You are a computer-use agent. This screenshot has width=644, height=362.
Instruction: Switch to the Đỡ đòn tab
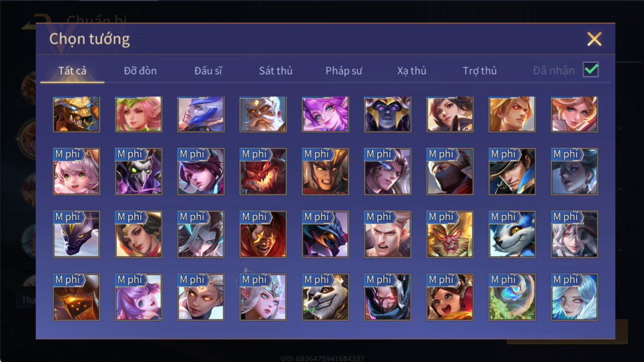coord(140,71)
